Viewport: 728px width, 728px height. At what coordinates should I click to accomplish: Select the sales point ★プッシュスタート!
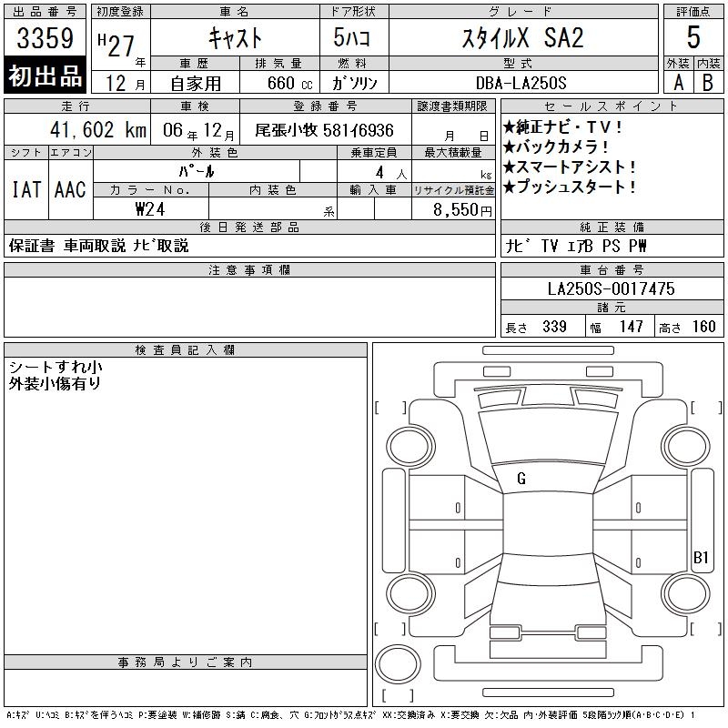[570, 187]
